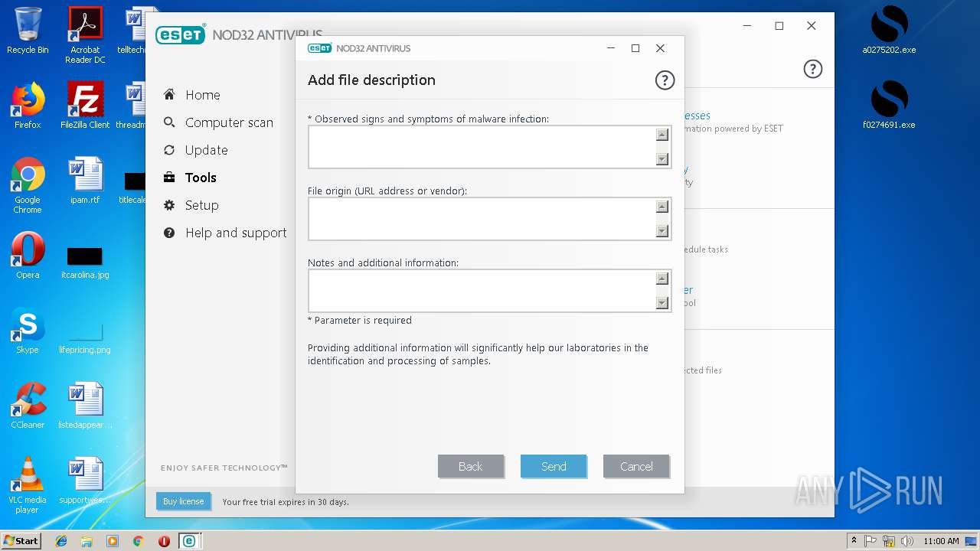Open the Windows Start menu

tap(21, 541)
